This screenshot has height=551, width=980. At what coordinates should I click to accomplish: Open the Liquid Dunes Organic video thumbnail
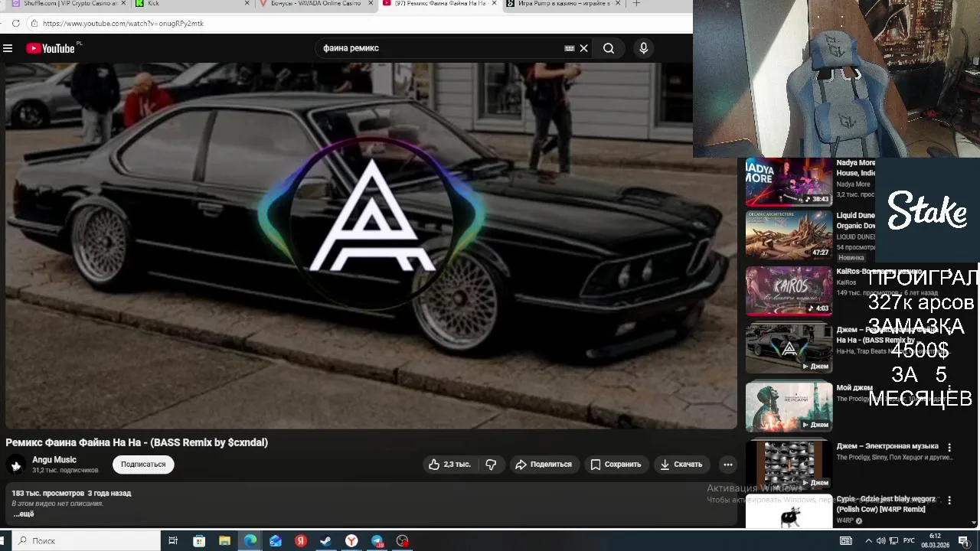tap(789, 236)
